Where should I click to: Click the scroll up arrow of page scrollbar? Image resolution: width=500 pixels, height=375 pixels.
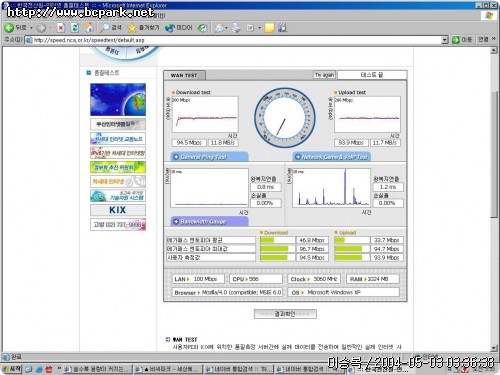click(494, 51)
